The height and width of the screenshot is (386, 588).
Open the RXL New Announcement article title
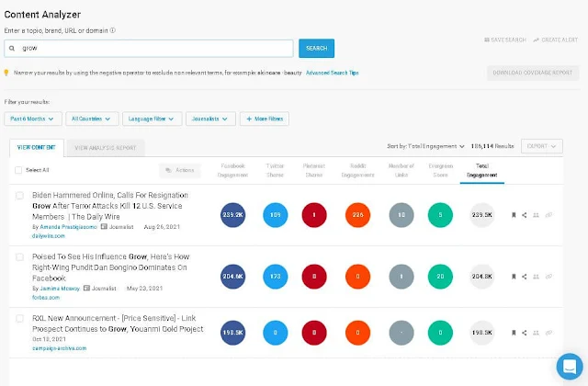[x=118, y=324]
